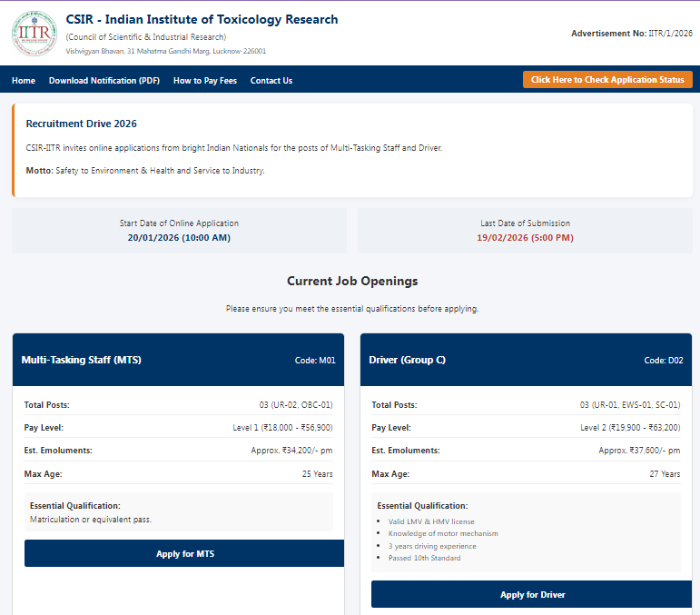Image resolution: width=700 pixels, height=615 pixels.
Task: Select MTS total posts 03 (UR-02, OBC-01)
Action: (x=296, y=404)
